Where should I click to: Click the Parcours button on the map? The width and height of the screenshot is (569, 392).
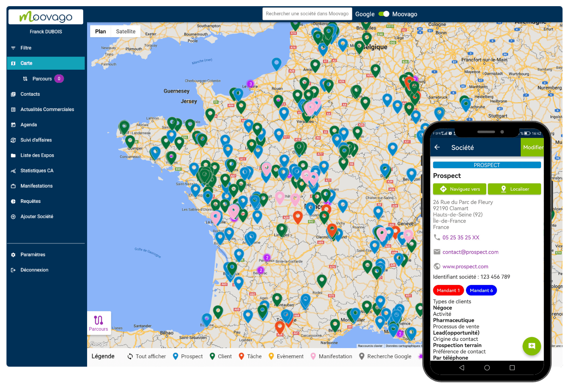(99, 323)
